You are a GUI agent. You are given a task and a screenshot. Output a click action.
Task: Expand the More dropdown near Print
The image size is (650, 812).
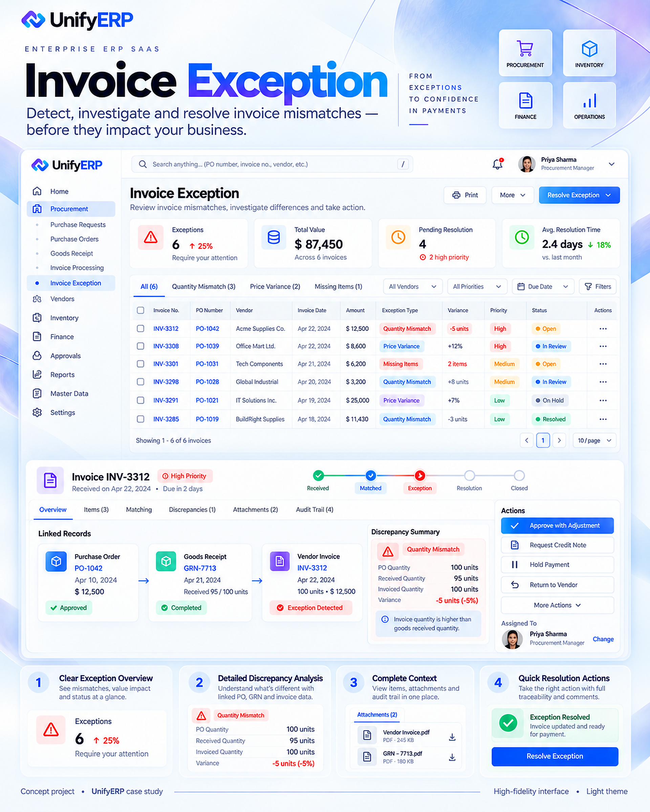coord(513,195)
